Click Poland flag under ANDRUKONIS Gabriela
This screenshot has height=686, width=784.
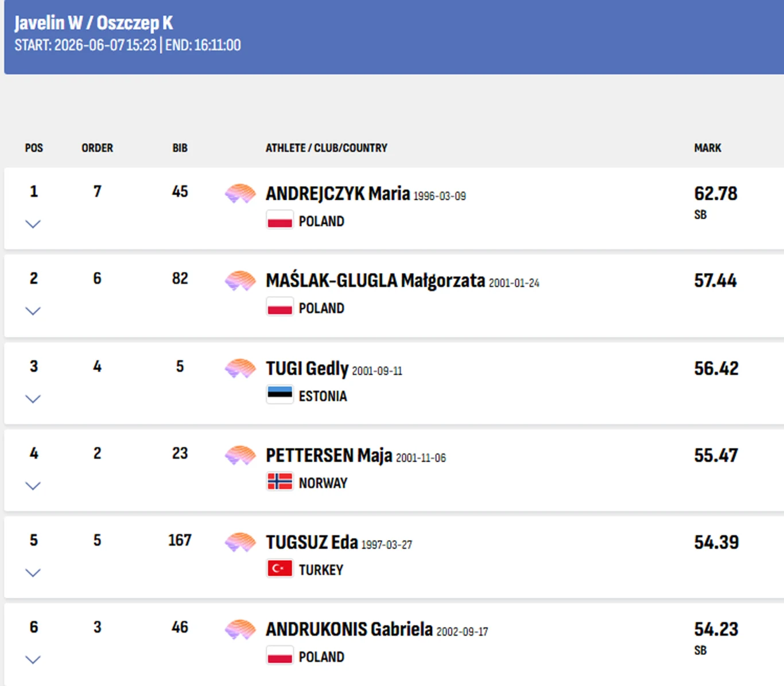pyautogui.click(x=280, y=656)
